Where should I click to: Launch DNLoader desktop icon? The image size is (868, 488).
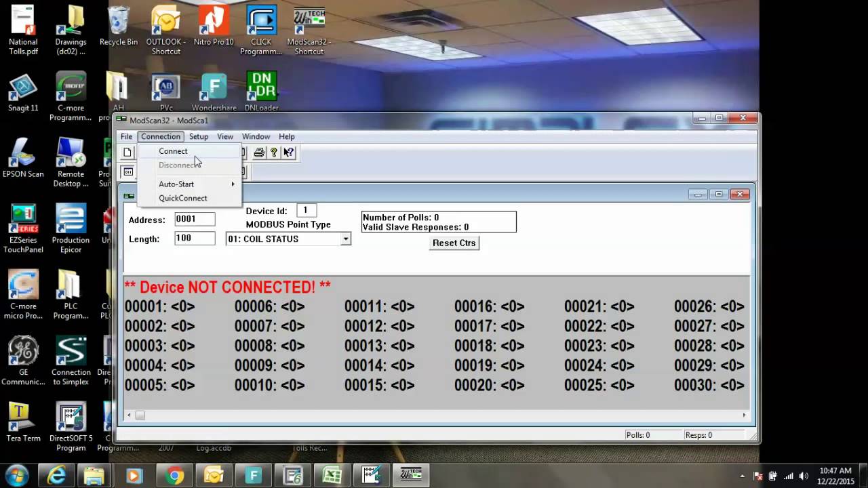tap(261, 92)
